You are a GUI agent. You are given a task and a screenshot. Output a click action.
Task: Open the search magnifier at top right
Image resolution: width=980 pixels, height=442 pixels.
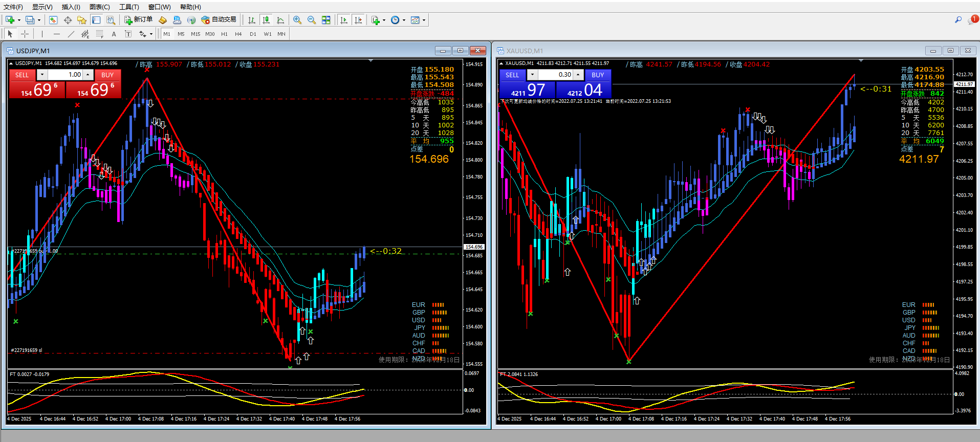pyautogui.click(x=958, y=20)
